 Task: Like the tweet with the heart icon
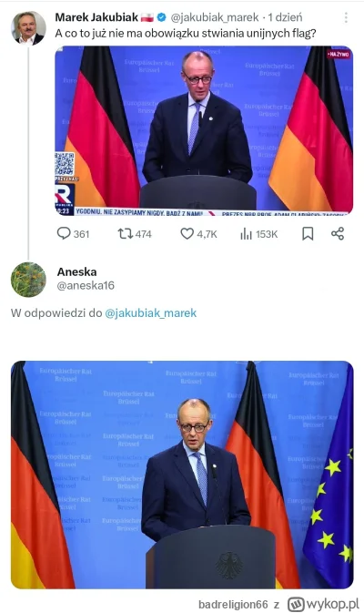(187, 234)
